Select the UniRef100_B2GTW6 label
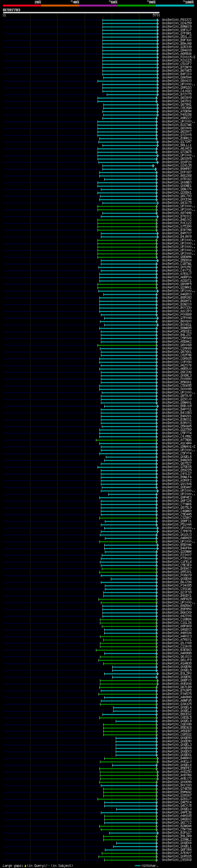The height and width of the screenshot is (868, 197). [x=177, y=125]
